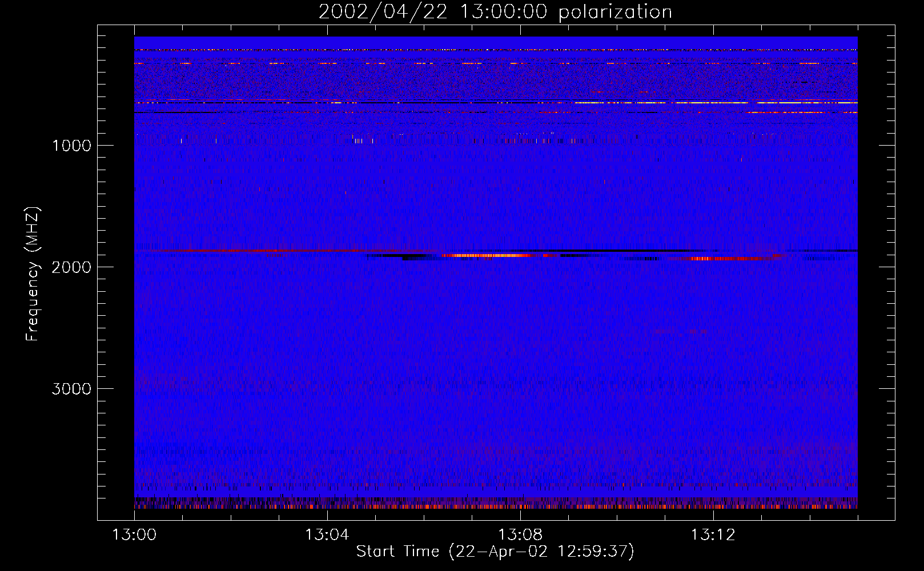Click the "1000" frequency tick label

(71, 146)
